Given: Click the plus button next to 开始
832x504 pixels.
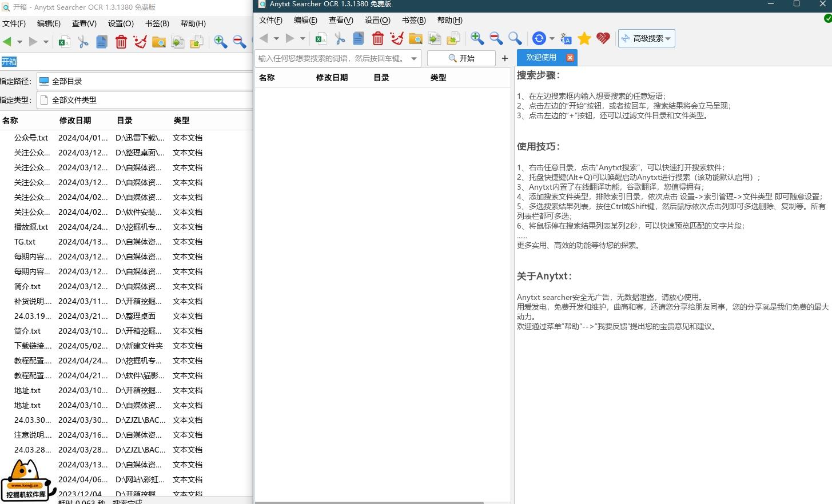Looking at the screenshot, I should point(504,58).
